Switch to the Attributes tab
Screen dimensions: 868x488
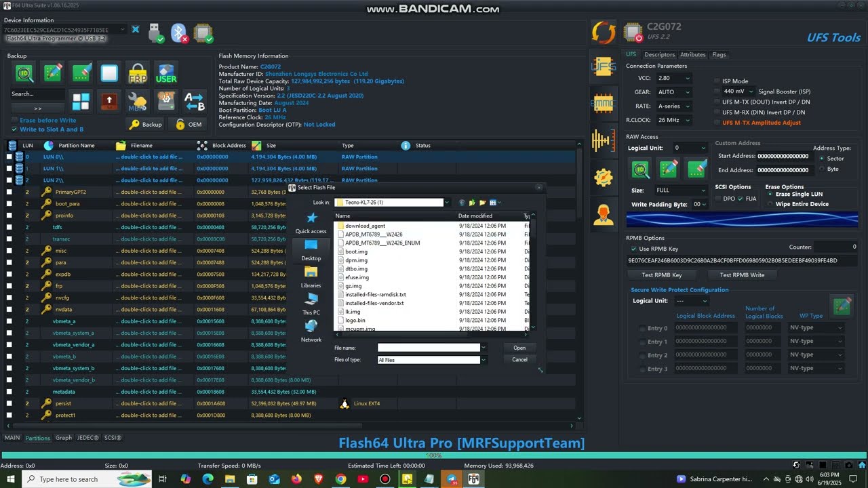[692, 54]
